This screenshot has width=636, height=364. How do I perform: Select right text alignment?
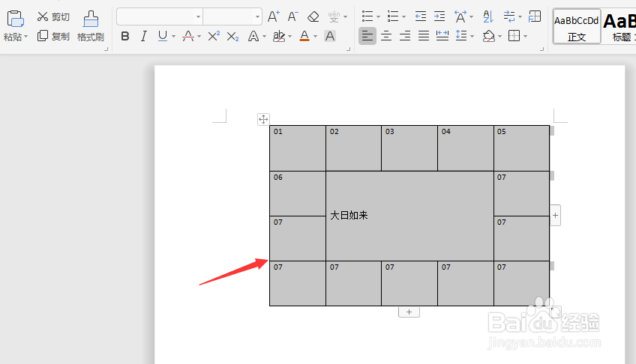(405, 36)
